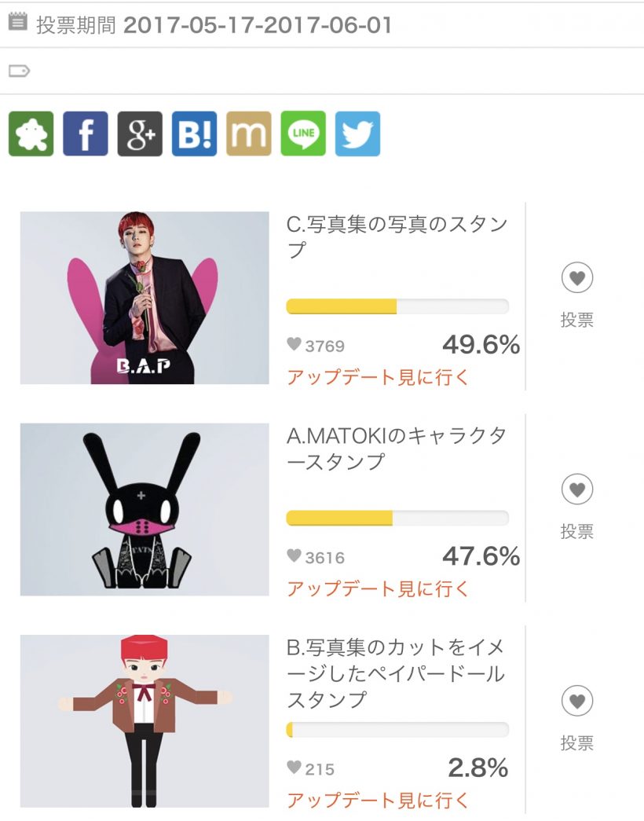The height and width of the screenshot is (821, 644).
Task: Cast a vote for option B paper doll
Action: (x=576, y=702)
